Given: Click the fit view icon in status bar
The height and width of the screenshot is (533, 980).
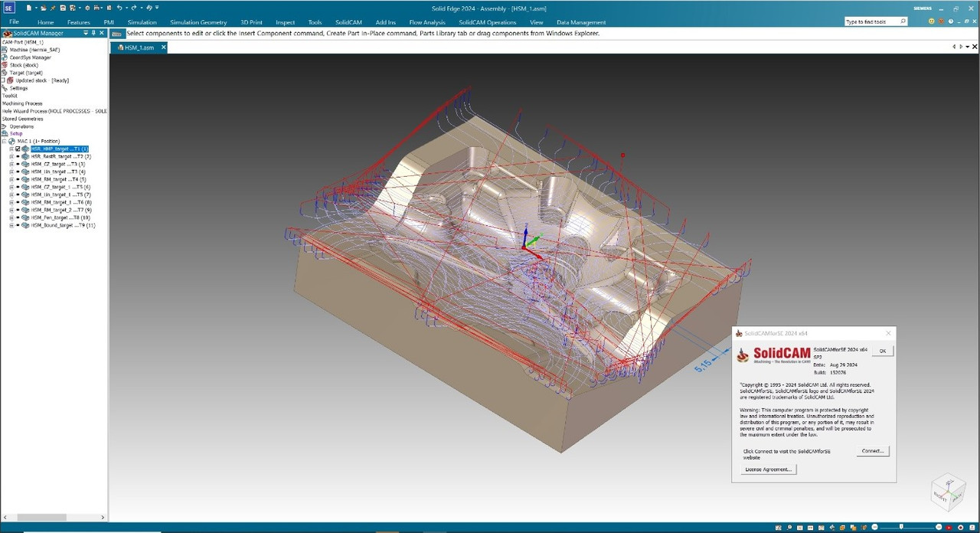Looking at the screenshot, I should point(799,527).
